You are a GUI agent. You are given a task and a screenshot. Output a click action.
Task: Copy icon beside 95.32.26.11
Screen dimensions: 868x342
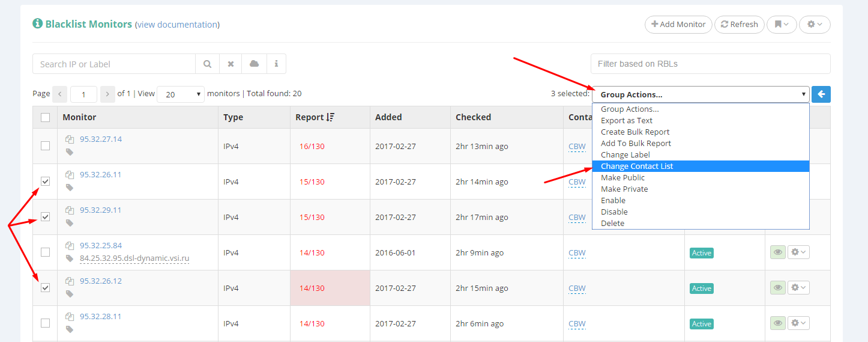70,175
